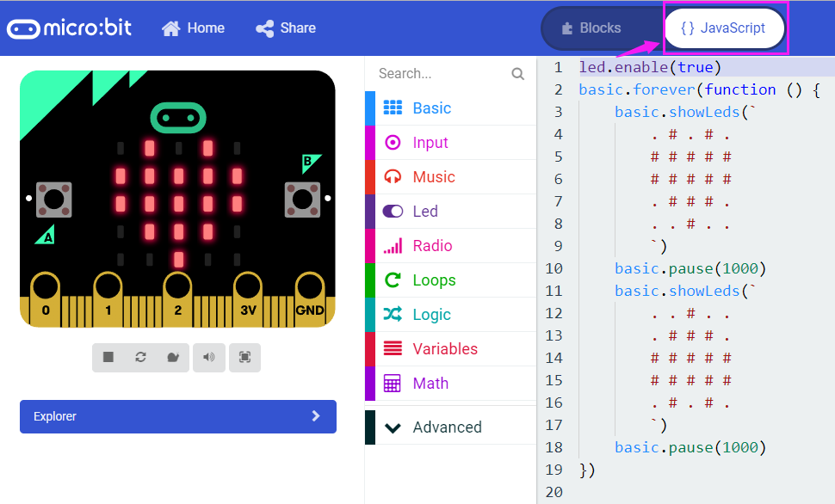Toggle slow-motion snail mode
The height and width of the screenshot is (504, 835).
(173, 357)
